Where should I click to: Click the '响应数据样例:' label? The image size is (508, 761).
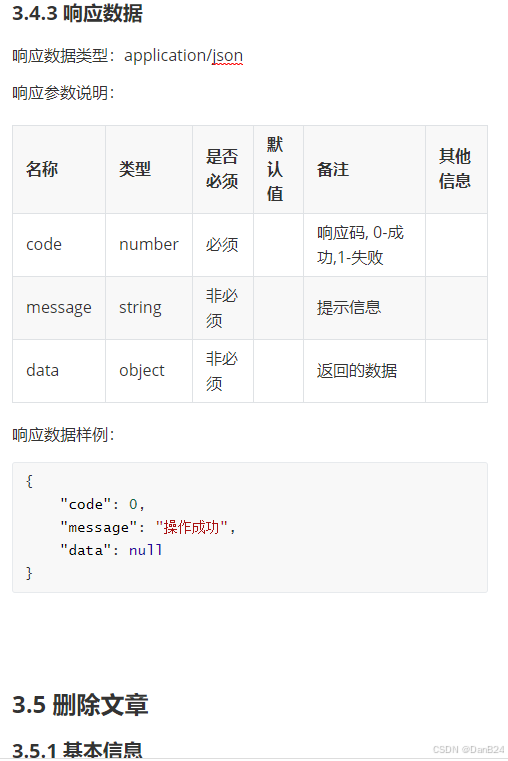tap(64, 435)
